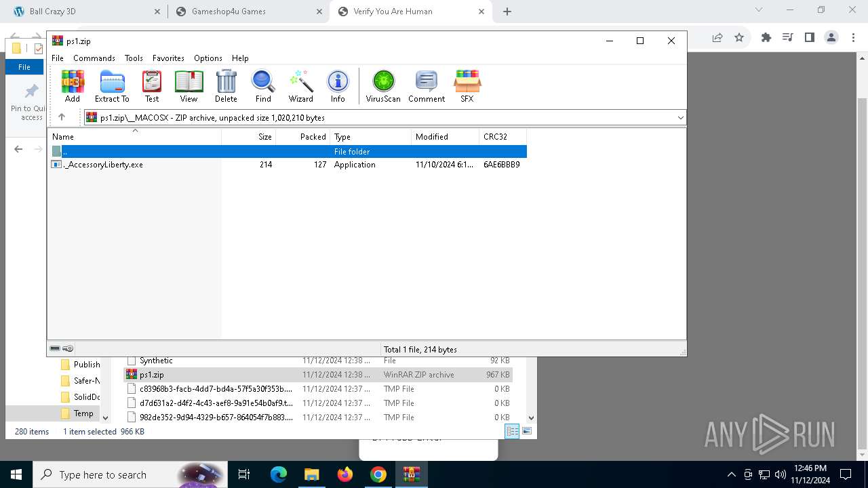Viewport: 868px width, 488px height.
Task: Select ._AccessoryLiberty.exe file entry
Action: pyautogui.click(x=288, y=165)
